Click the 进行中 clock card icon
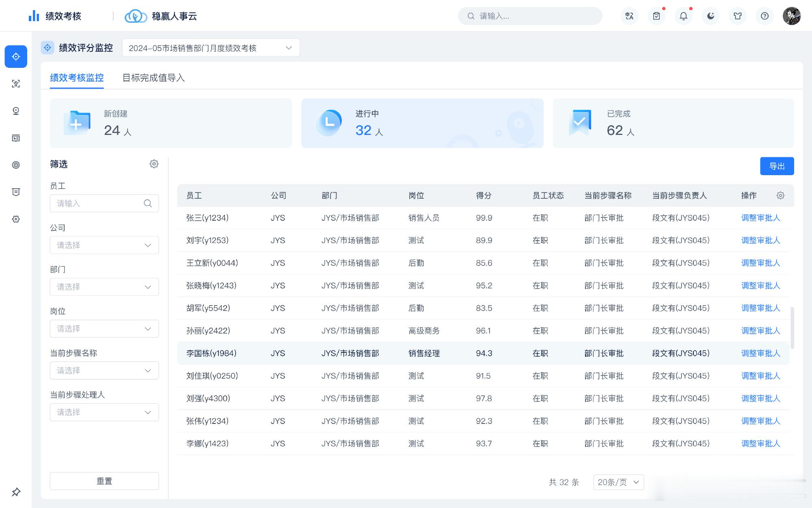 click(x=328, y=123)
